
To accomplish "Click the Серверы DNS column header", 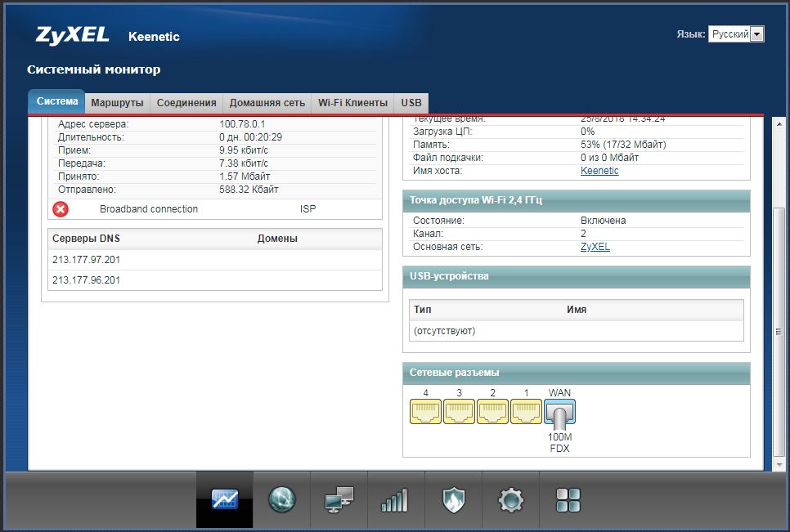I will click(86, 239).
